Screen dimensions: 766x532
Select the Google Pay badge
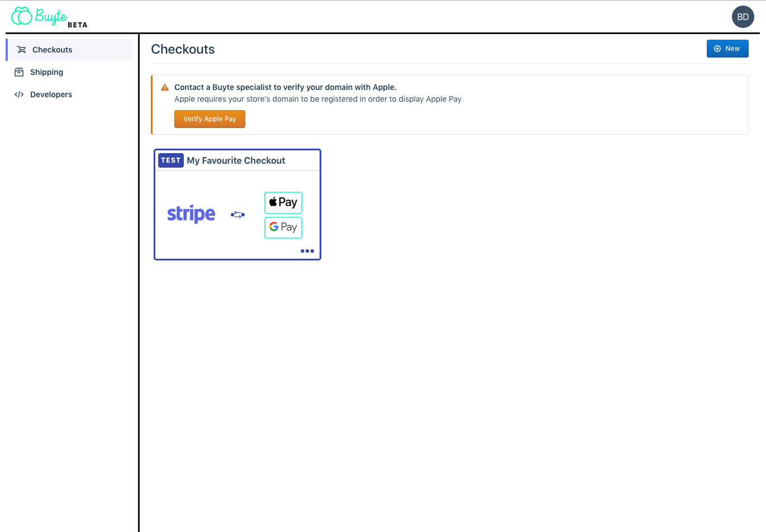pyautogui.click(x=283, y=227)
